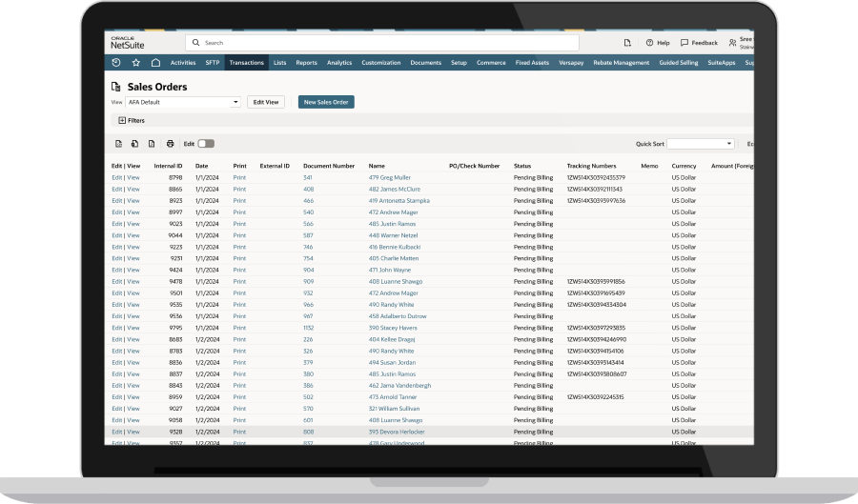Open customer 479 Greg Muller link
This screenshot has width=858, height=504.
(389, 178)
